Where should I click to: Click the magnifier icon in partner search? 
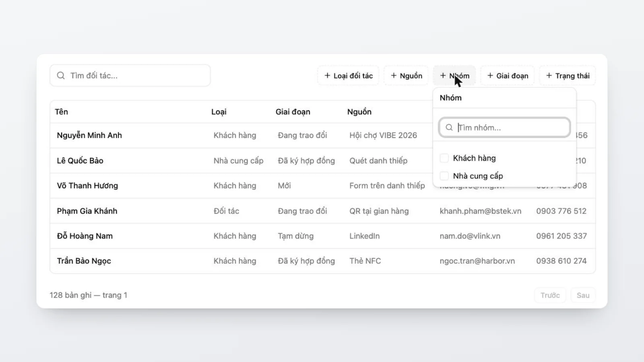pyautogui.click(x=61, y=76)
